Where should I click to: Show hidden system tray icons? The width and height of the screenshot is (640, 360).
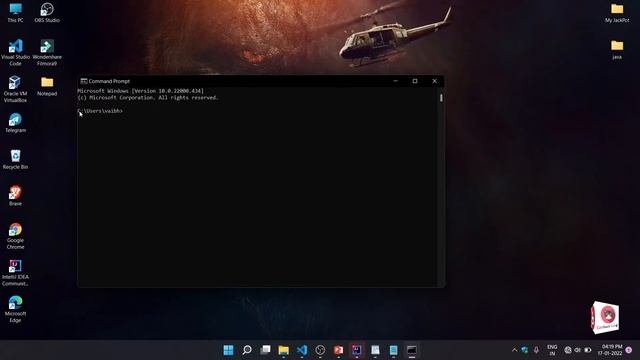[514, 350]
